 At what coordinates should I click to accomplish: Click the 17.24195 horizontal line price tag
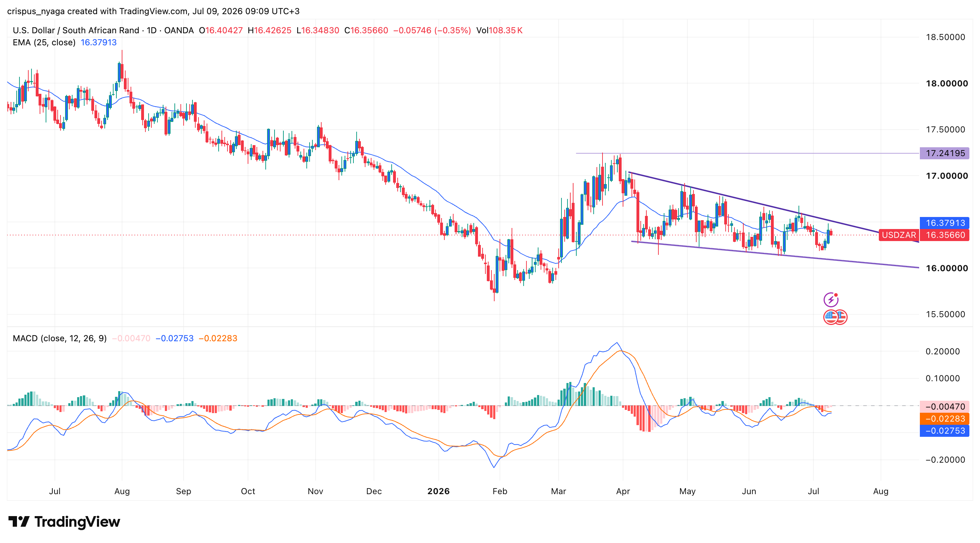[945, 153]
